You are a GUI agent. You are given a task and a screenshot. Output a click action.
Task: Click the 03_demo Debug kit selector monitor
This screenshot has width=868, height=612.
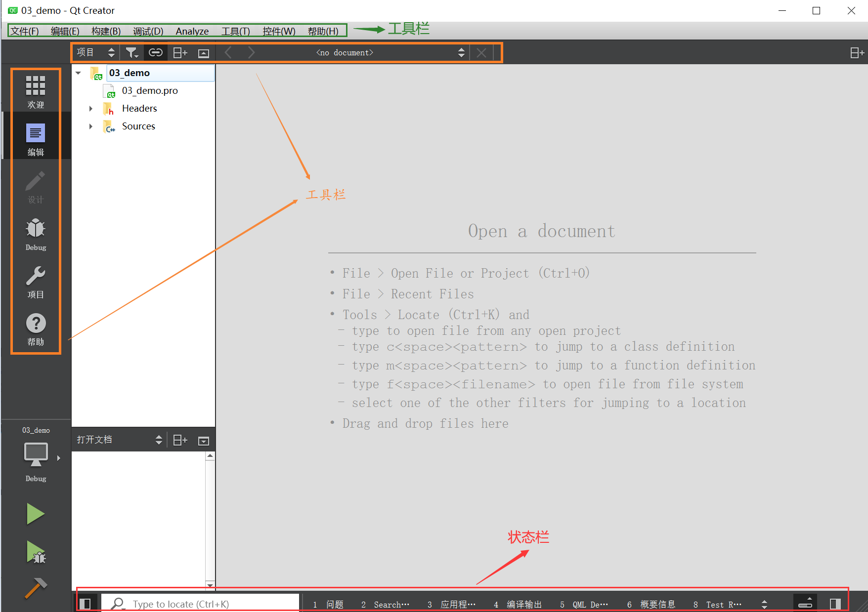pos(36,454)
